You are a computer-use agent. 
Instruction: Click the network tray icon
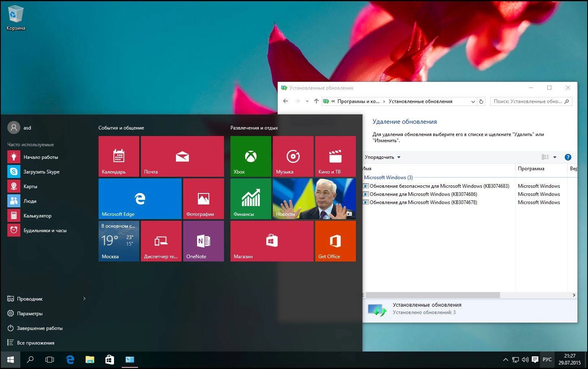click(x=516, y=360)
